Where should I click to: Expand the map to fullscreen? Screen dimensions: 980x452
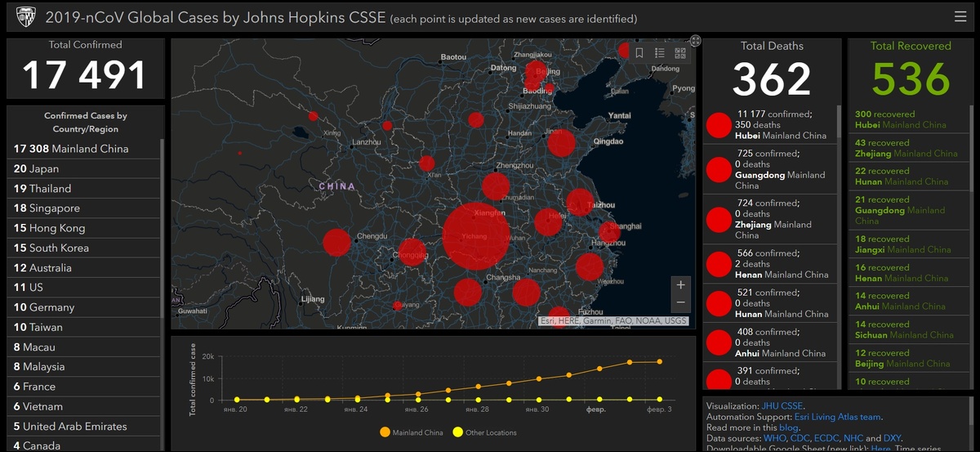tap(695, 40)
